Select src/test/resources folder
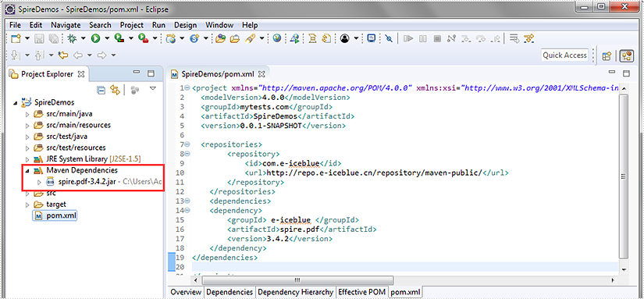This screenshot has width=644, height=299. [69, 148]
